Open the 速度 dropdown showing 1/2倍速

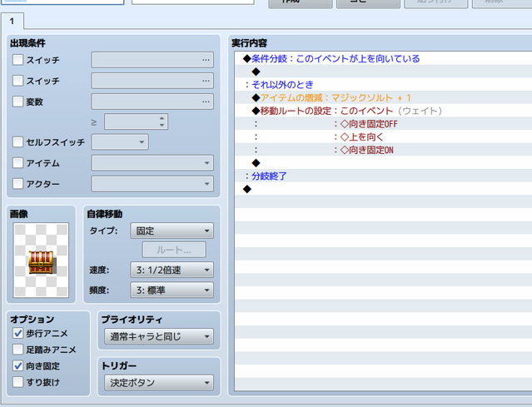(172, 270)
